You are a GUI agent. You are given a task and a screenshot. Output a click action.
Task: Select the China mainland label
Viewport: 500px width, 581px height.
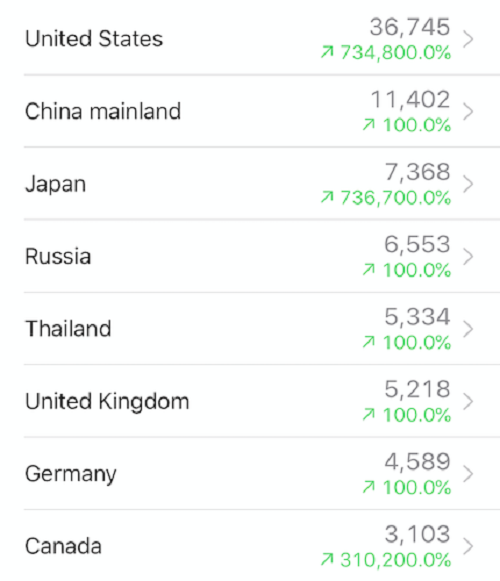tap(103, 111)
